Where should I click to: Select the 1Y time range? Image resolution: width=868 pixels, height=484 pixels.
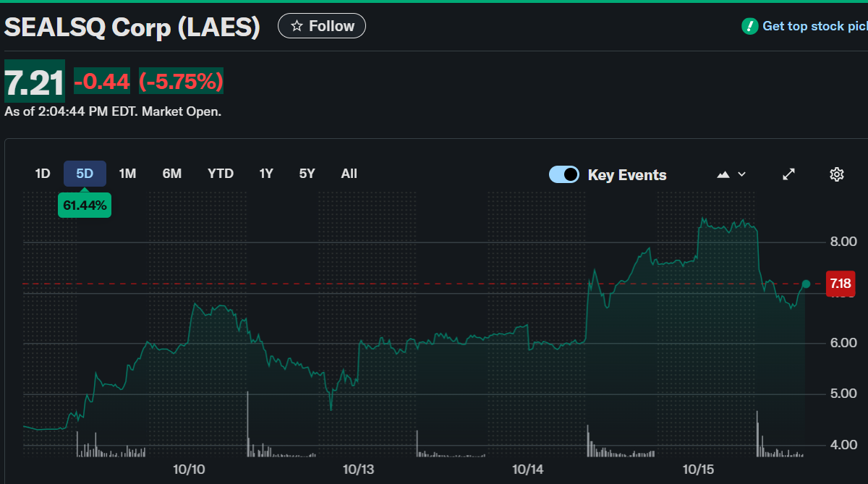[266, 174]
